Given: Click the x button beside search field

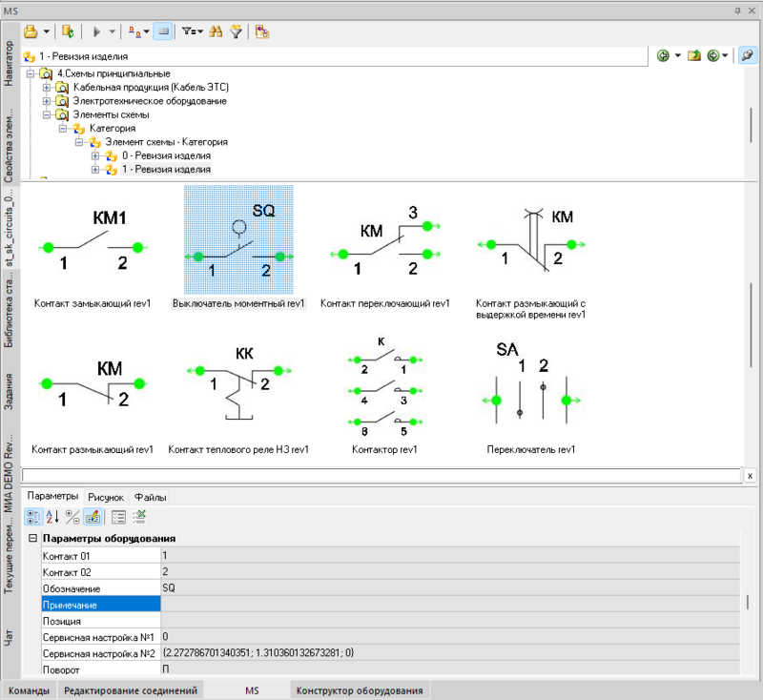Looking at the screenshot, I should click(751, 475).
